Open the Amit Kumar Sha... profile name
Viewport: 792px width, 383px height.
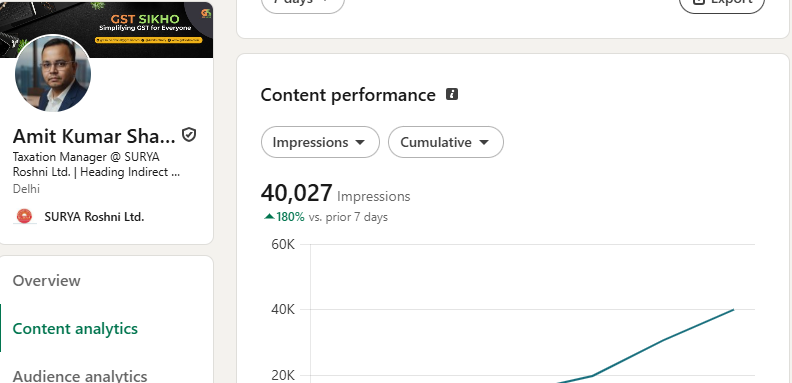[94, 136]
